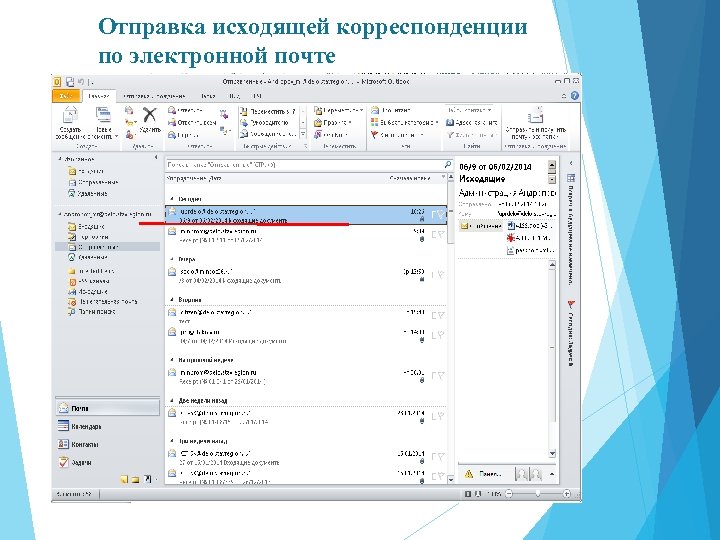Select Входящие under Избранное
720x540 pixels.
click(86, 171)
